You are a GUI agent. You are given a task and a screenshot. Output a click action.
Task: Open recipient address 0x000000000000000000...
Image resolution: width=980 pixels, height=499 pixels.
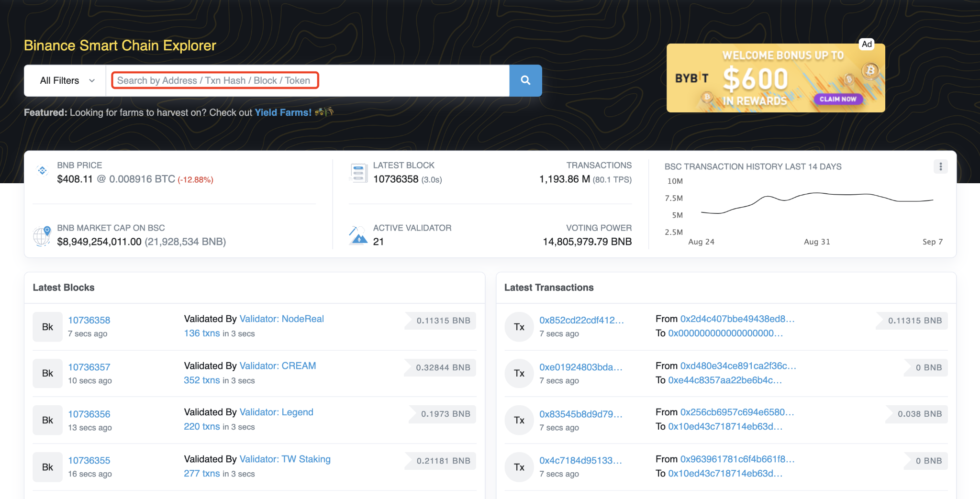725,333
